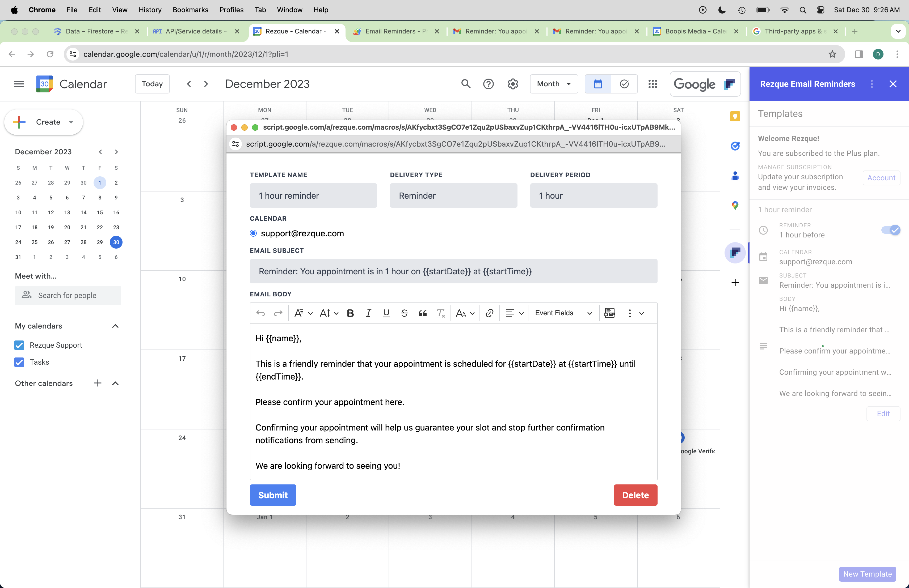Screen dimensions: 909x588
Task: Open Google Tasks in side panel
Action: click(x=735, y=146)
